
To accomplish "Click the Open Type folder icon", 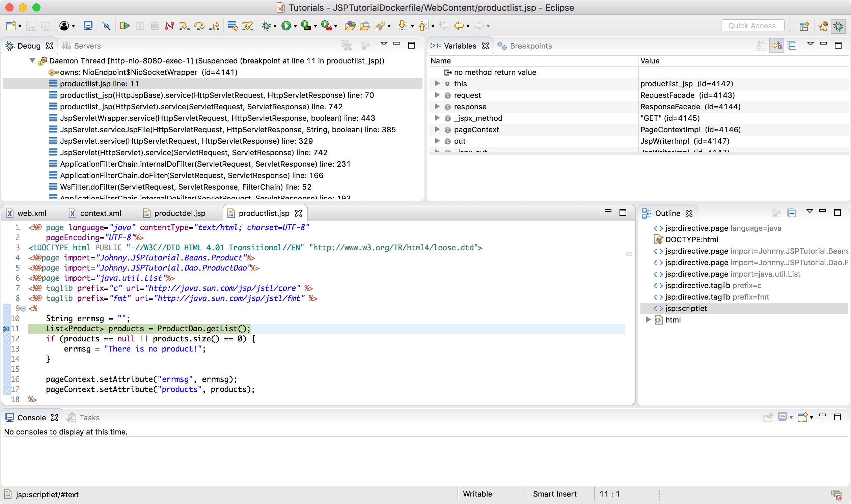I will pos(350,26).
